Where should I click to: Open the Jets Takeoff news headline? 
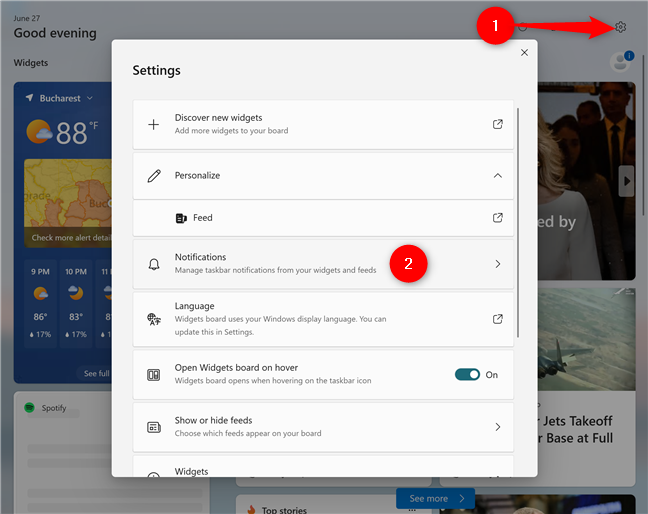click(577, 429)
